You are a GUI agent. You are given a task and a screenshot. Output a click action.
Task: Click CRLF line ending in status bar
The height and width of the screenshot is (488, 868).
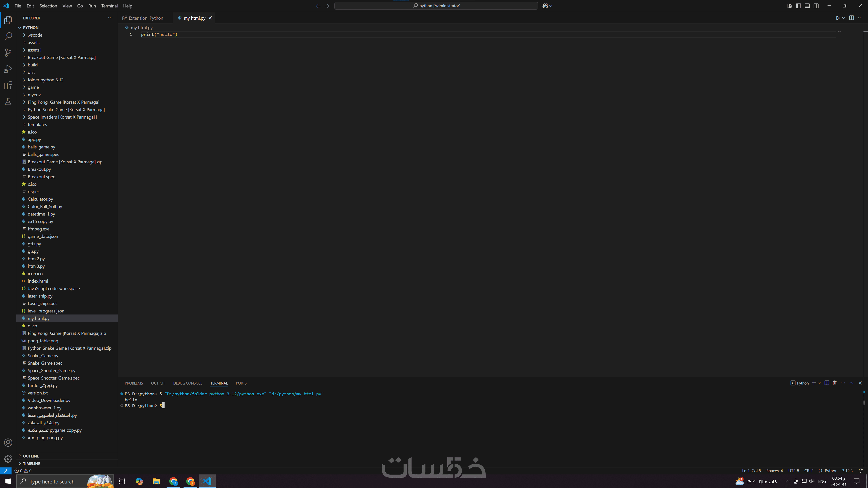[809, 471]
